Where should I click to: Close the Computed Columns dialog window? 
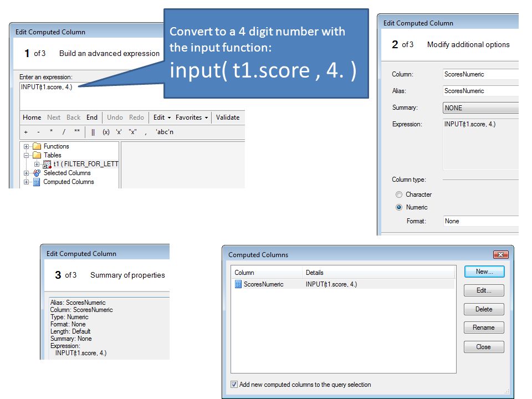pyautogui.click(x=500, y=254)
